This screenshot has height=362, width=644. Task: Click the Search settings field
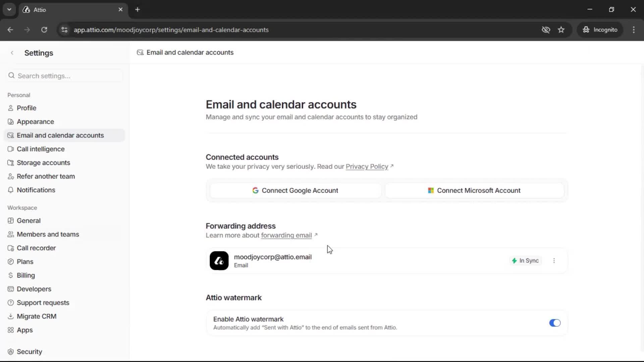(64, 76)
